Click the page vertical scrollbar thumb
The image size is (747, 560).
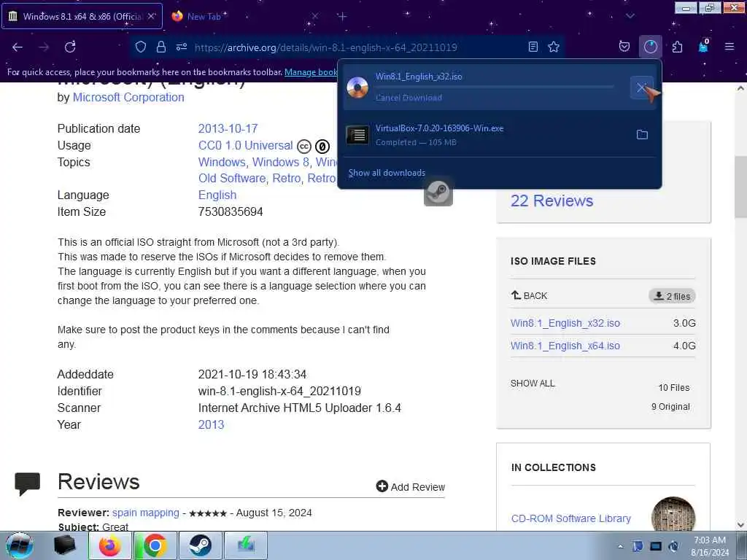[x=740, y=187]
